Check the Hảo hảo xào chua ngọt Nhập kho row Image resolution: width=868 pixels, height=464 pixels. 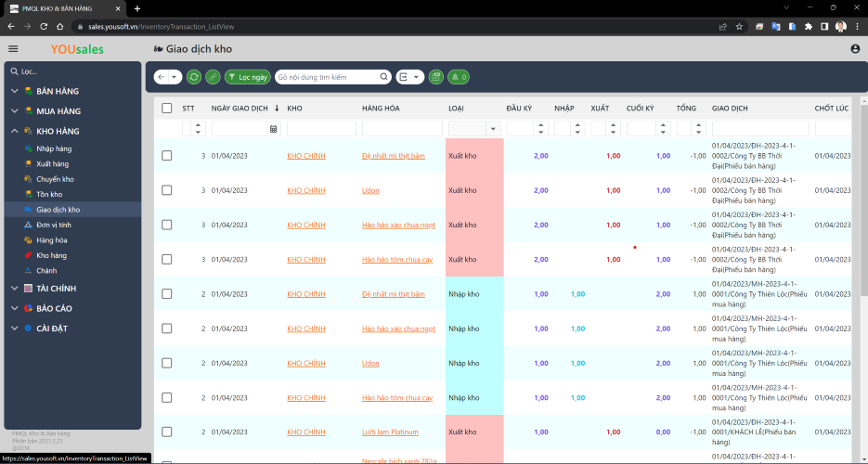[x=166, y=329]
